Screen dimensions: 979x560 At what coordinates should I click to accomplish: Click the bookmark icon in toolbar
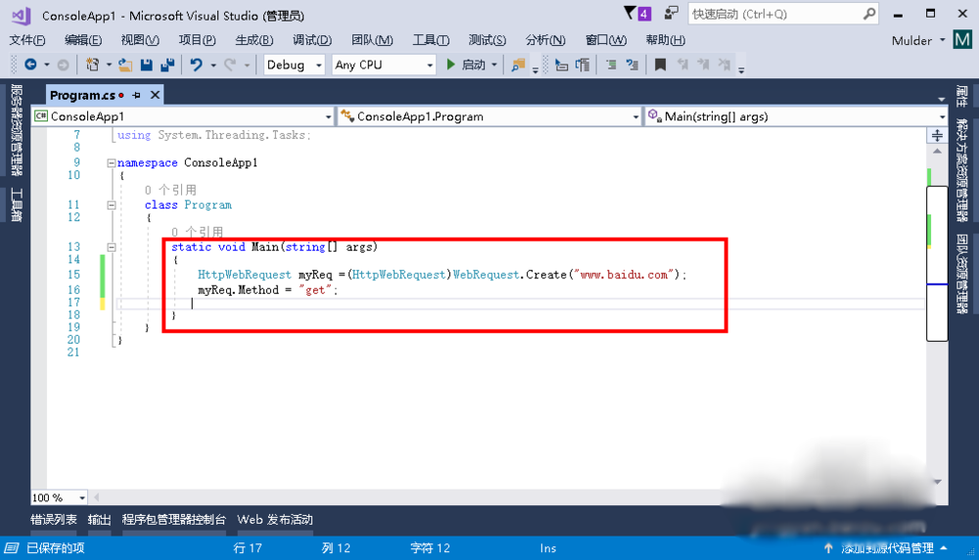(661, 65)
